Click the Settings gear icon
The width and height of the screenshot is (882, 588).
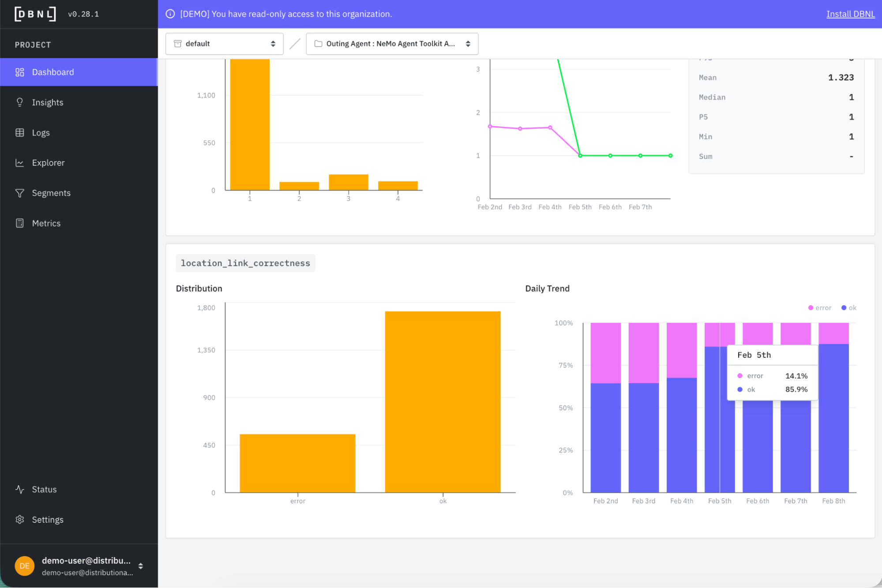19,520
